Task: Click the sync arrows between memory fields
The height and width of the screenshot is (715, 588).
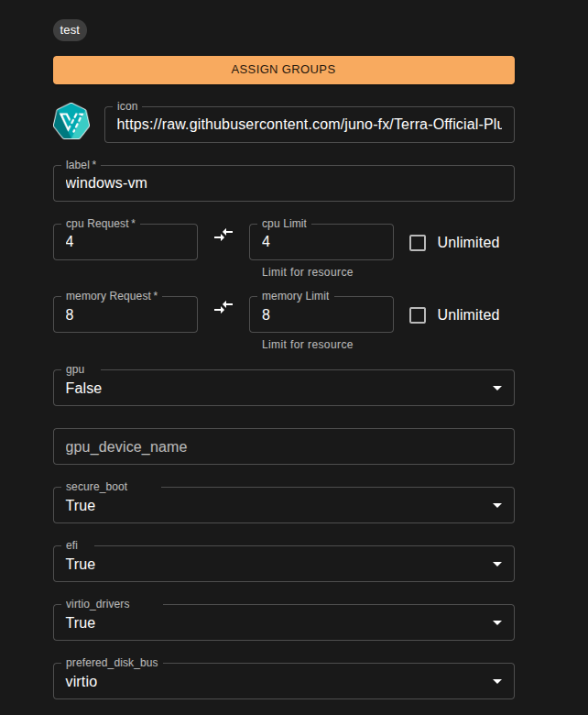Action: [223, 309]
